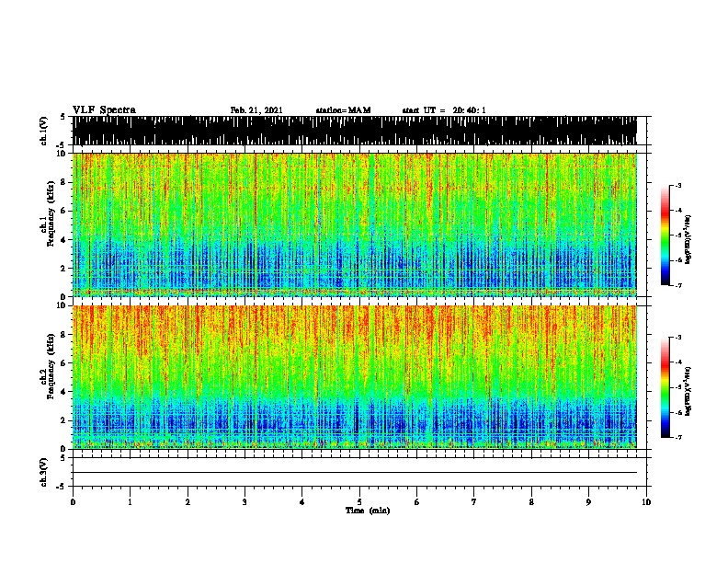Click time axis tick label '7'
The image size is (728, 563).
tap(474, 502)
